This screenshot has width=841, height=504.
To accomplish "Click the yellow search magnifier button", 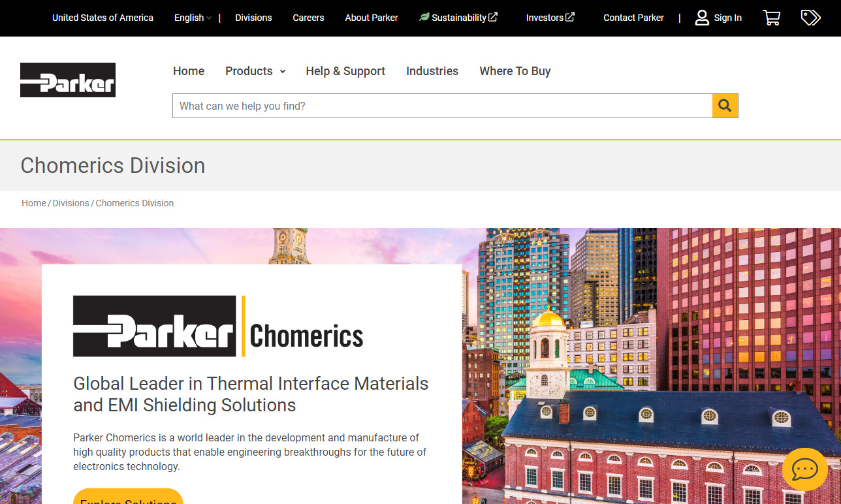I will (725, 105).
